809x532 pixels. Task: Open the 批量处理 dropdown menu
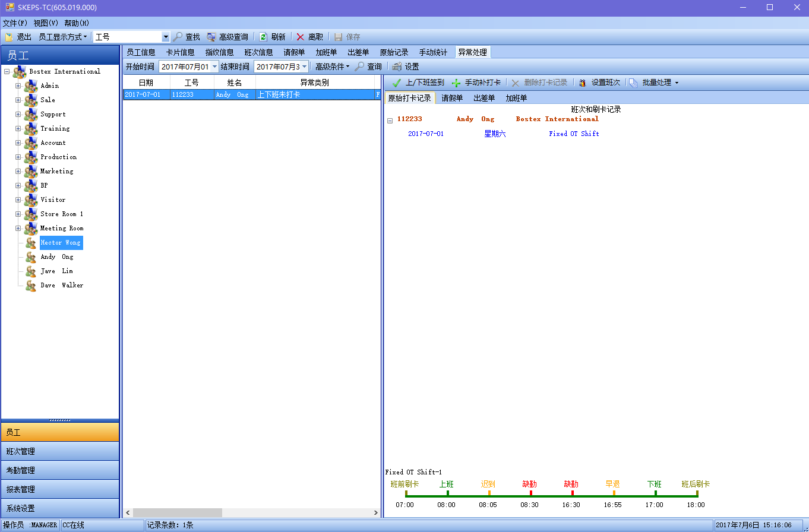(x=676, y=83)
